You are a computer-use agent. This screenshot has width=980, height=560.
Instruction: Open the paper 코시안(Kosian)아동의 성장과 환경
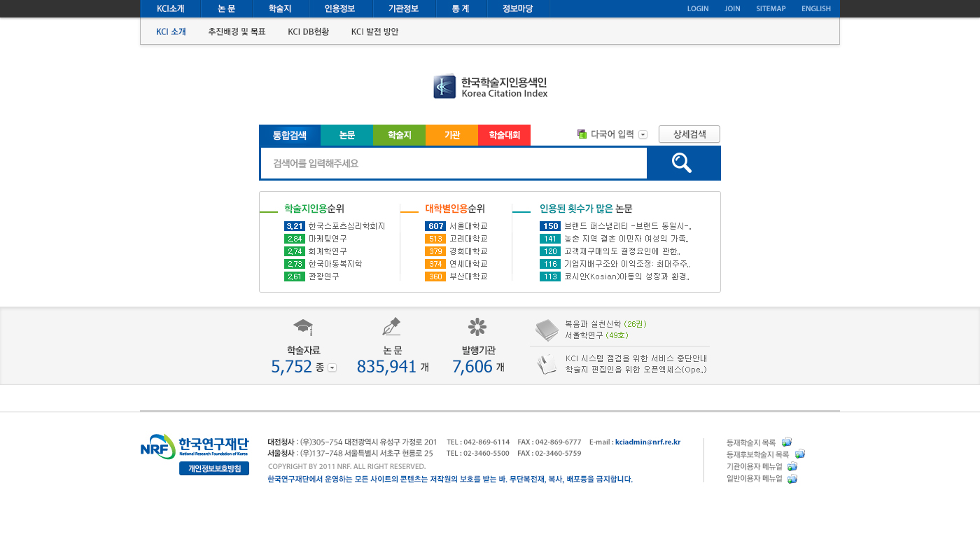(x=627, y=276)
